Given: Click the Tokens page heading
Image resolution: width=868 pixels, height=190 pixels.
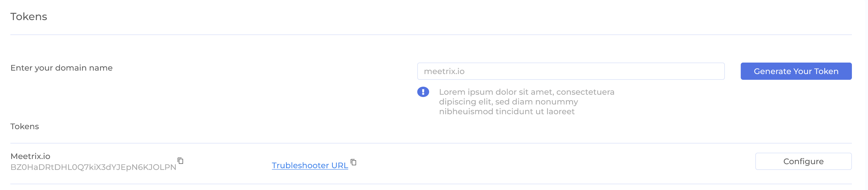Looking at the screenshot, I should 29,15.
